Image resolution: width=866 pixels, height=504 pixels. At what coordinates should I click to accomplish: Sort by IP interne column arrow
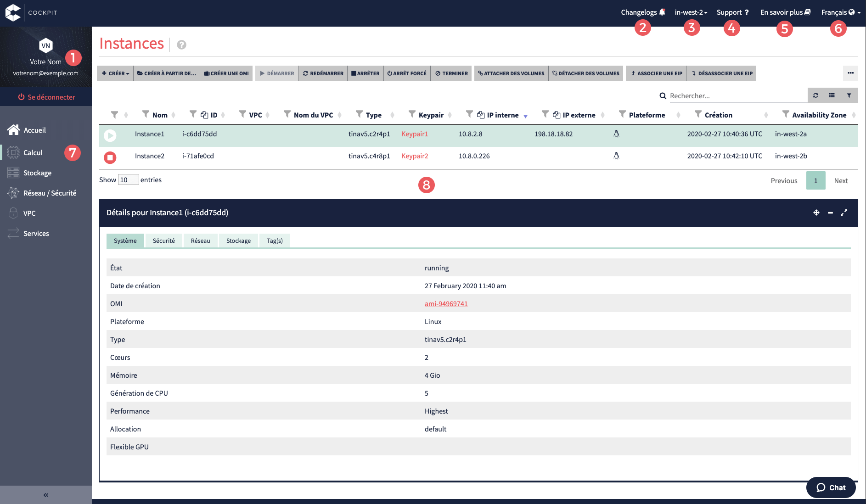(525, 116)
